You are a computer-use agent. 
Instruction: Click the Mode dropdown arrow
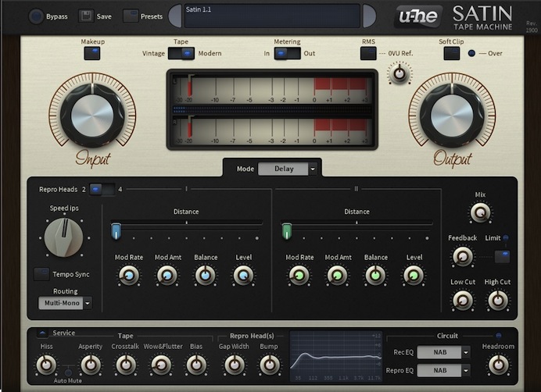click(x=313, y=169)
